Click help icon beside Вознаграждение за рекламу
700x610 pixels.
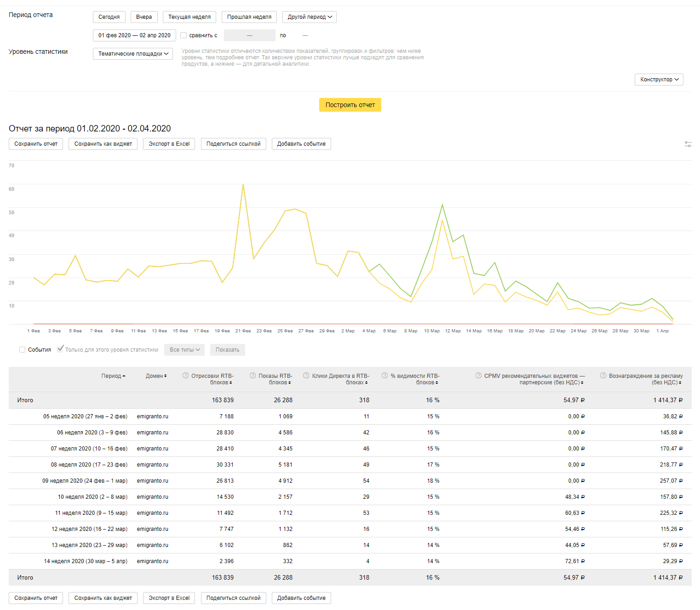(x=603, y=376)
